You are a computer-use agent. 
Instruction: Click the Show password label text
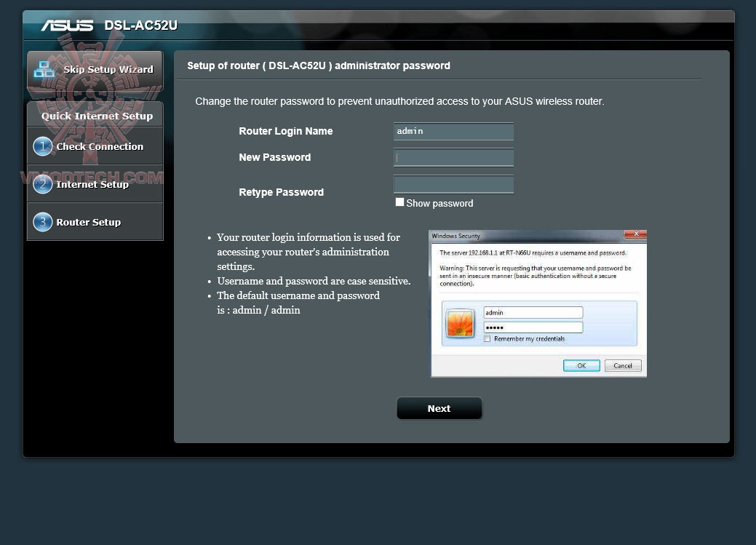pos(439,203)
